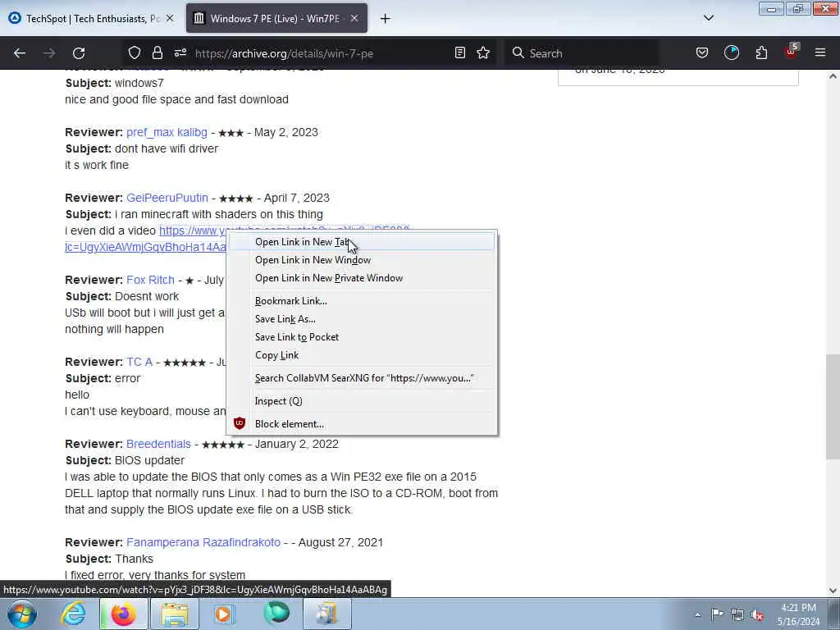Choose Open Link in New Tab

362,242
